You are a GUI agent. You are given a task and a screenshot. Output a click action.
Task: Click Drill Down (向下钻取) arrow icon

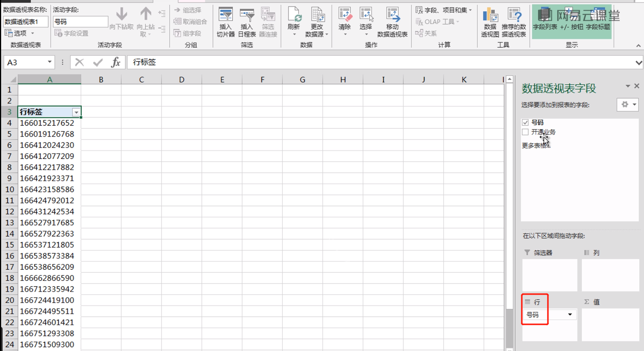121,15
